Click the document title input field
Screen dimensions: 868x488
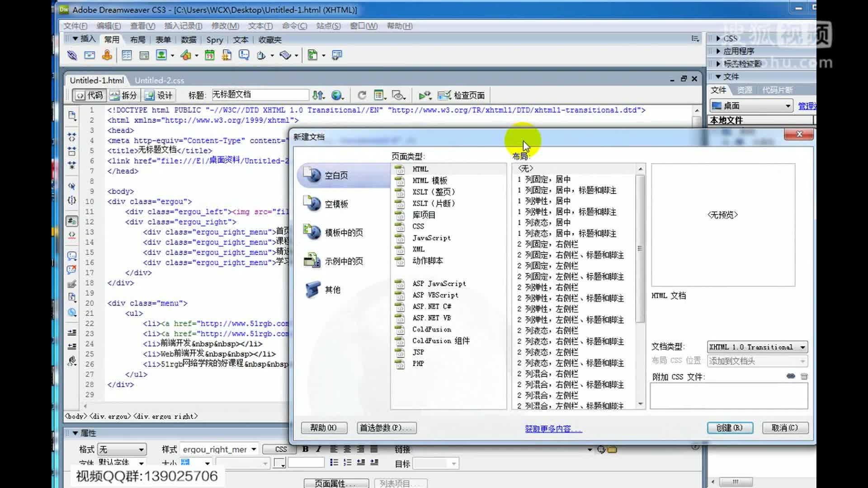260,94
